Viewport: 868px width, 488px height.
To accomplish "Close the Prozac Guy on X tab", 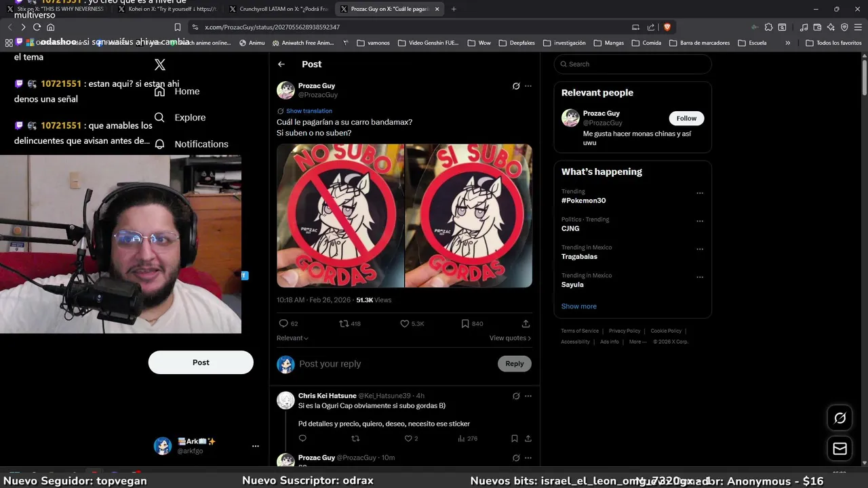I will pos(437,9).
